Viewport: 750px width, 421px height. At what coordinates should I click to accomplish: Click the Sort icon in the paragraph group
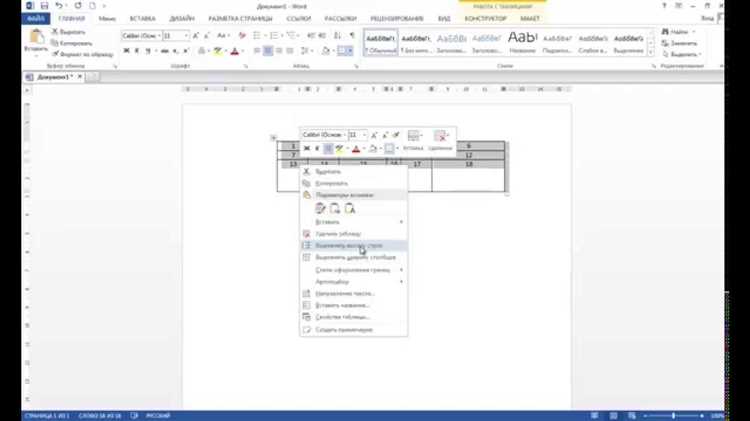click(x=338, y=36)
